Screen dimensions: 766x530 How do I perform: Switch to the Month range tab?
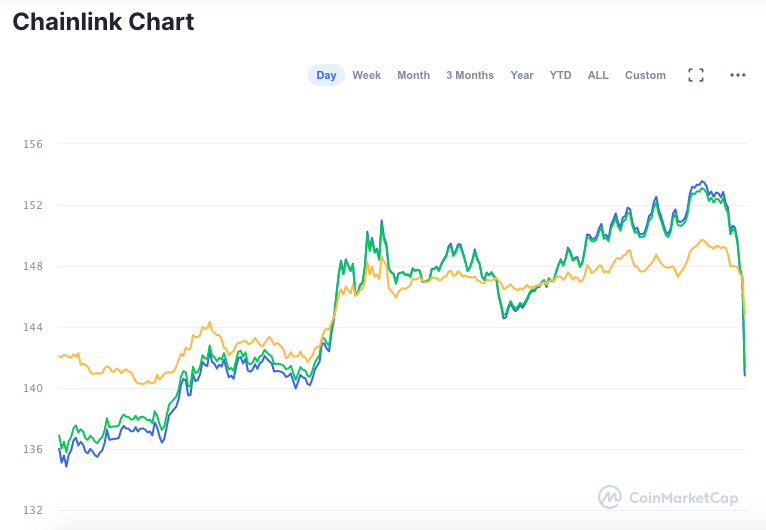pos(413,75)
